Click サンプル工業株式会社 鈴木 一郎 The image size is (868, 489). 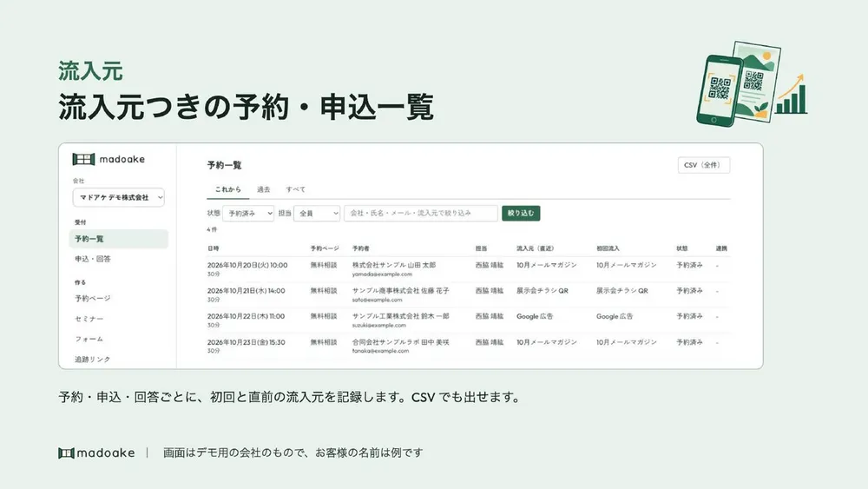click(x=401, y=316)
